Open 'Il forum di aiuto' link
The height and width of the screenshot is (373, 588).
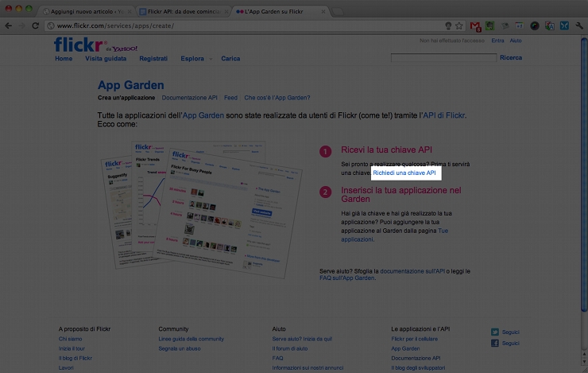pyautogui.click(x=290, y=348)
